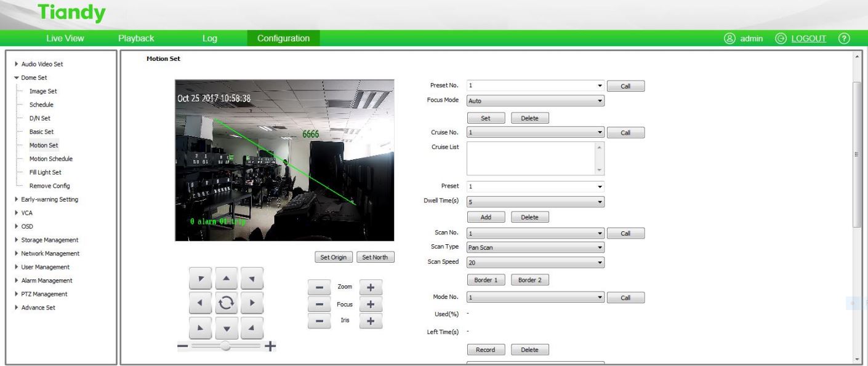Click the Border 1 button

click(x=486, y=280)
